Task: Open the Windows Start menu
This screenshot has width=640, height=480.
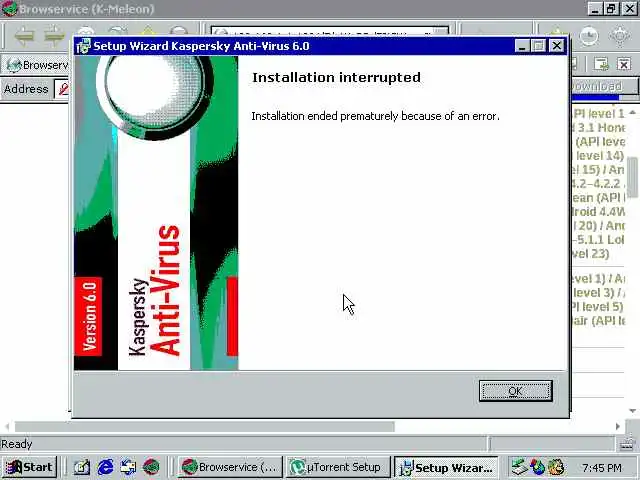Action: [29, 467]
